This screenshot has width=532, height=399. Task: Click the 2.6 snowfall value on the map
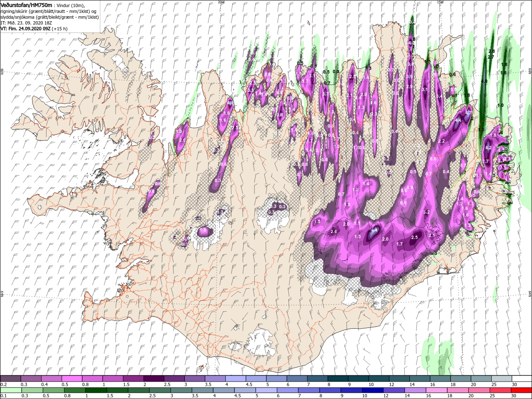(333, 232)
